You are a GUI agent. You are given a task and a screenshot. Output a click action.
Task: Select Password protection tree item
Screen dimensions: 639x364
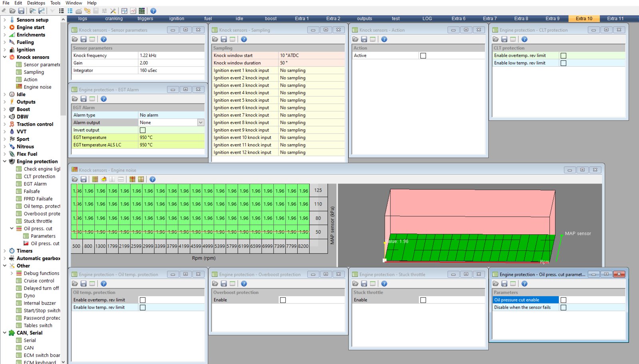point(42,318)
